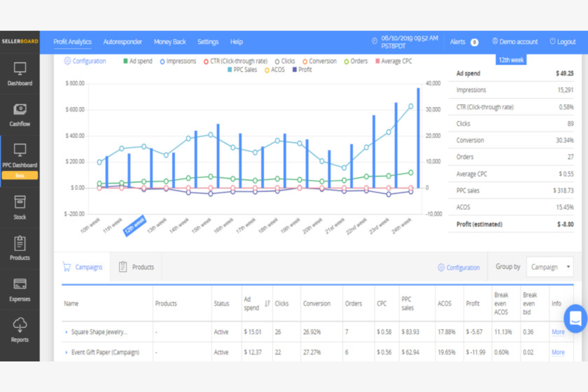Open the Group by Campaign dropdown
Screen dimensions: 588x392
pyautogui.click(x=549, y=266)
